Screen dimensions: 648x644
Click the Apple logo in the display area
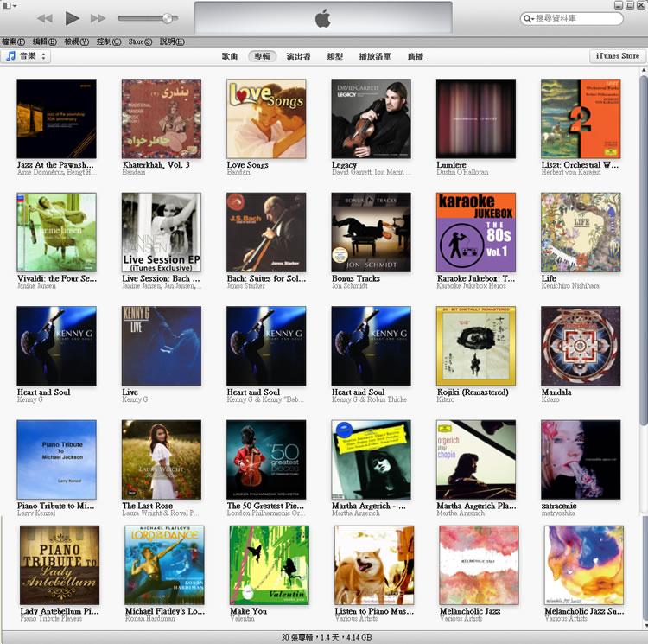coord(323,19)
